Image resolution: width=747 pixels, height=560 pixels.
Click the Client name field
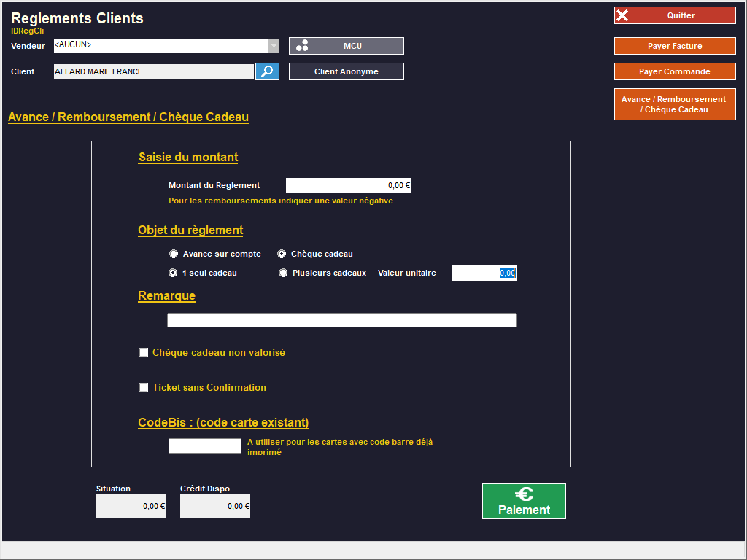point(153,71)
